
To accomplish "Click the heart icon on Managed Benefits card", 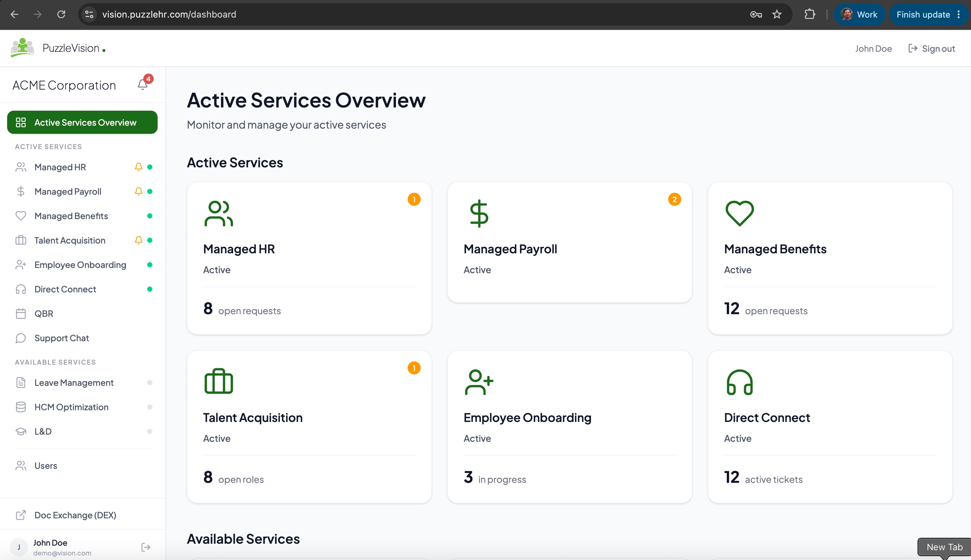I will 739,214.
